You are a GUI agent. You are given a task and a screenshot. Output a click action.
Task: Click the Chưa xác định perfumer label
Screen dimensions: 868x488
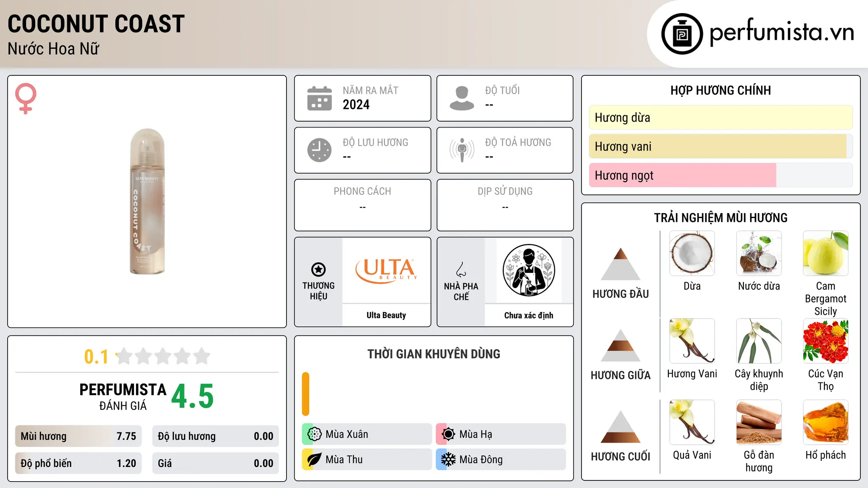point(529,315)
